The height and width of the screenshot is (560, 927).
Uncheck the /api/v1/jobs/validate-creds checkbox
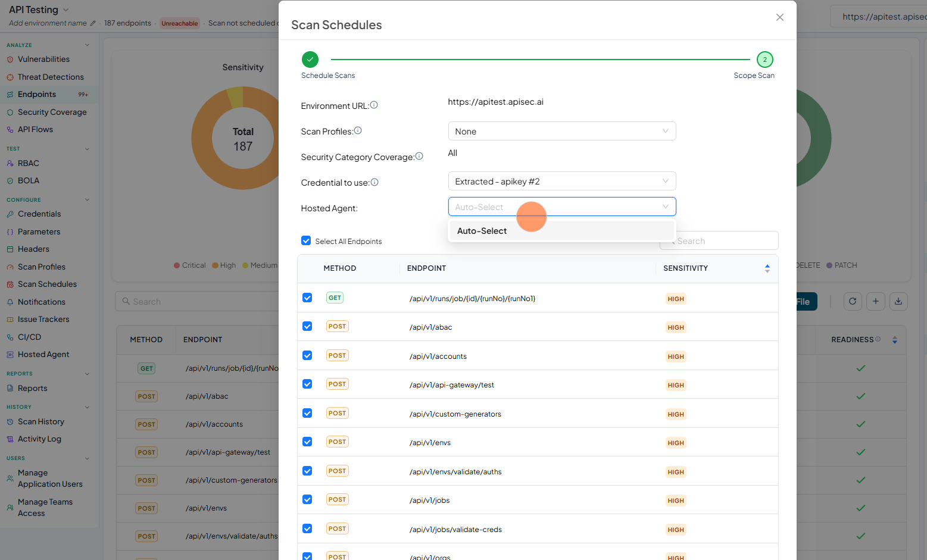point(307,528)
